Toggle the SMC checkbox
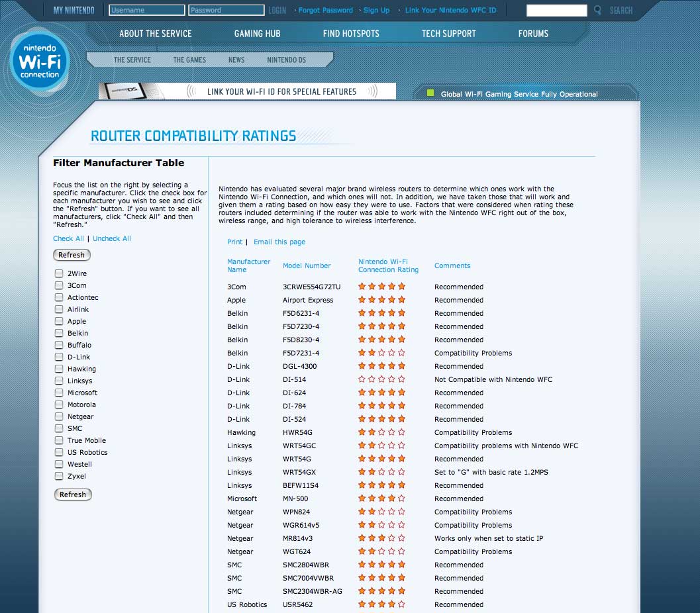 click(x=59, y=428)
